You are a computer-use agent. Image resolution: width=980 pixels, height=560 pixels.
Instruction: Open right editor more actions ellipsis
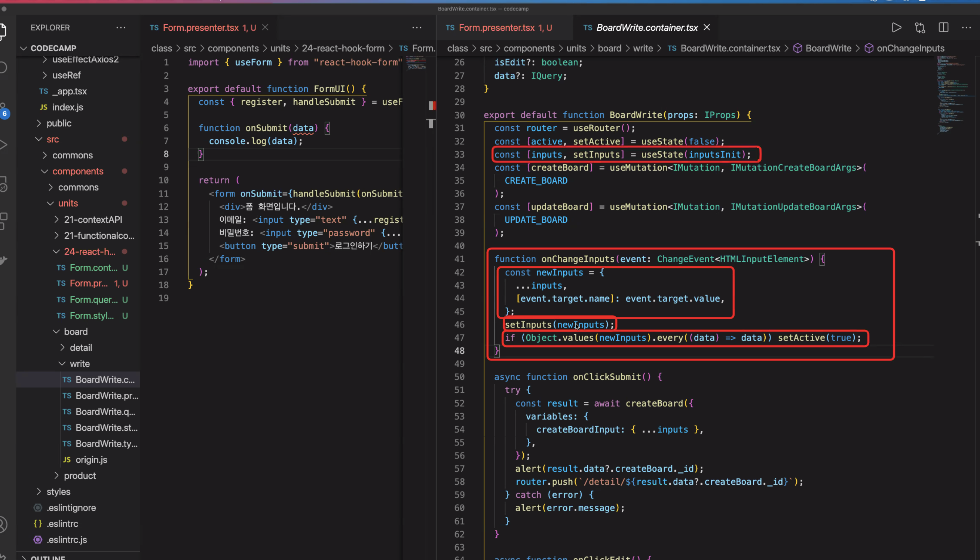966,28
